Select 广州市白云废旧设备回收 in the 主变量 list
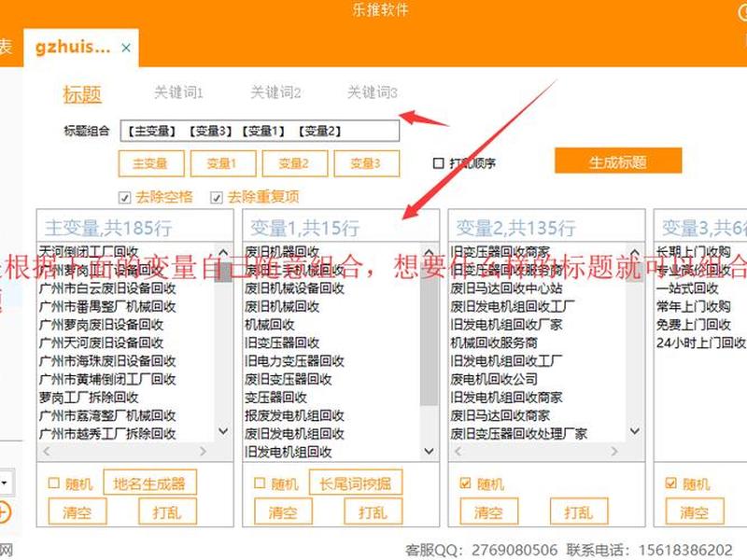The image size is (747, 560). 107,288
